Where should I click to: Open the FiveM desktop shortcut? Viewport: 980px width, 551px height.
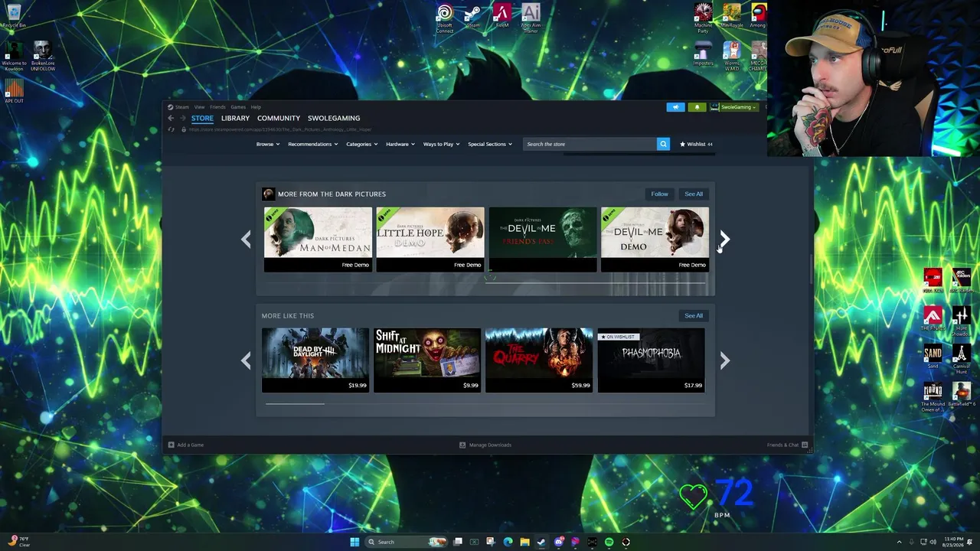(502, 16)
